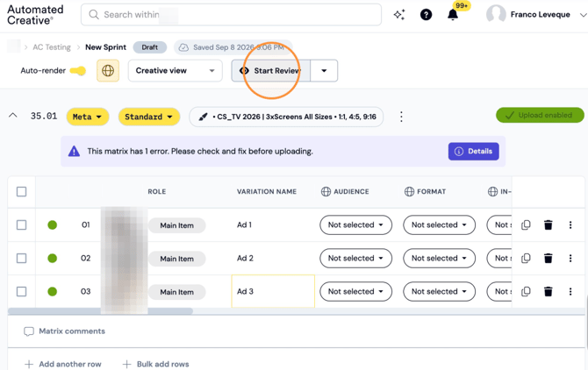The width and height of the screenshot is (588, 370).
Task: Collapse matrix 35.01 with the chevron
Action: (13, 116)
